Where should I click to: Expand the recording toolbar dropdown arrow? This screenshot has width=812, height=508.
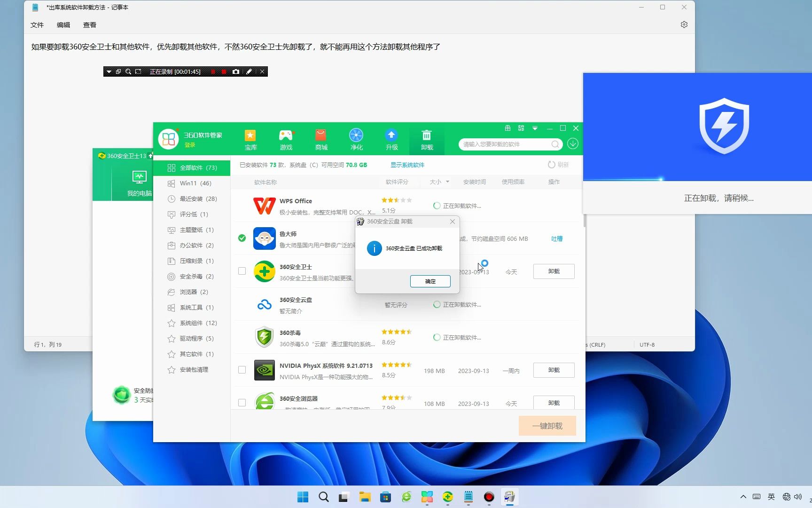[x=109, y=71]
